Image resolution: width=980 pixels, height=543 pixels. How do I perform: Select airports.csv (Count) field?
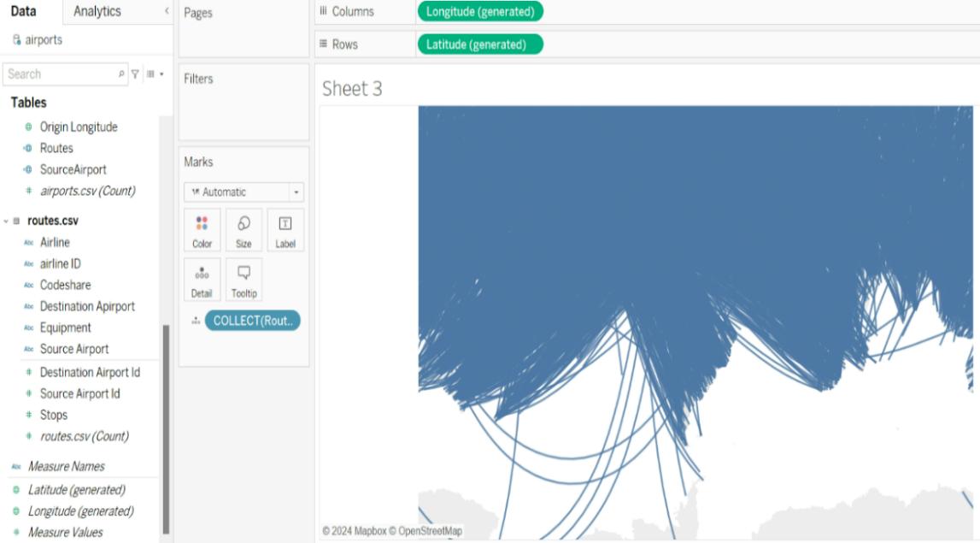[87, 191]
